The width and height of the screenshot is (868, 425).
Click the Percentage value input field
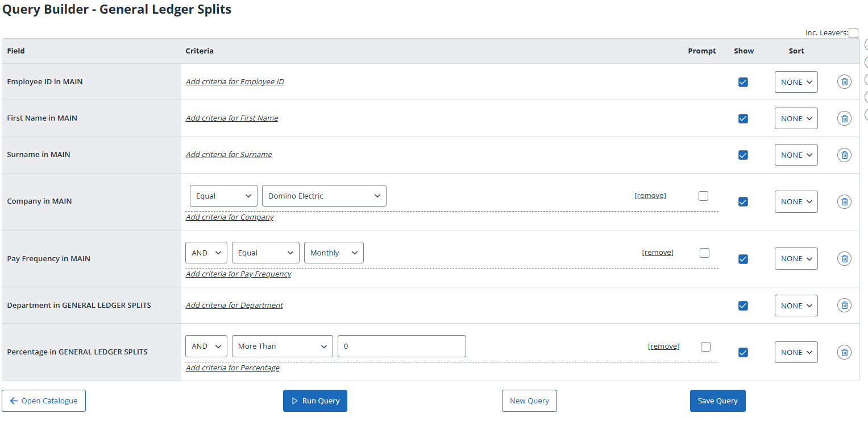[402, 346]
